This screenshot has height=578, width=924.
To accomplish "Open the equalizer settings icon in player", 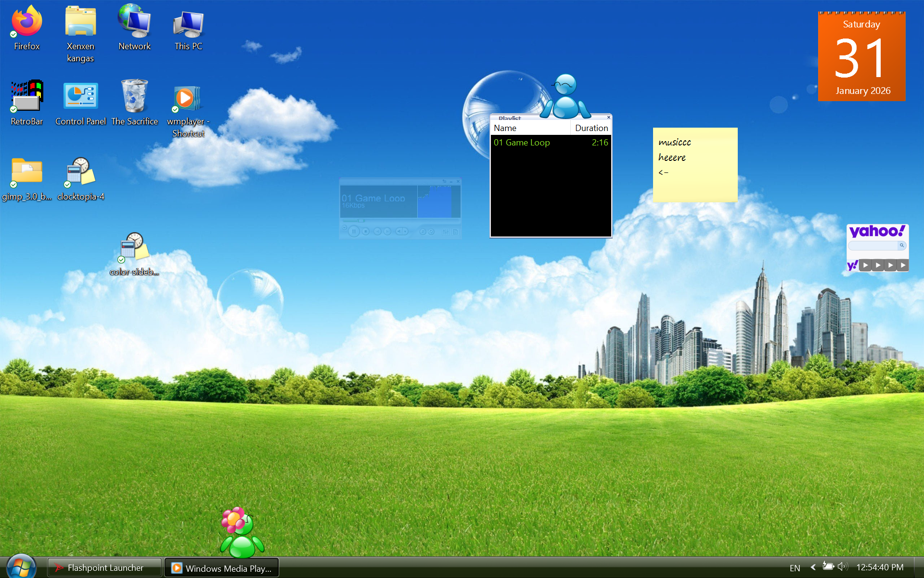I will pyautogui.click(x=446, y=232).
